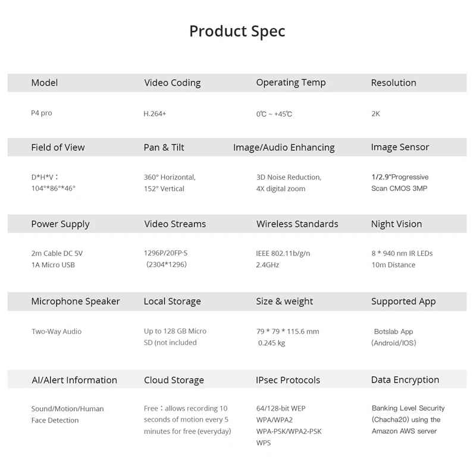The image size is (476, 476).
Task: Click the Image Sensor header
Action: [x=400, y=147]
